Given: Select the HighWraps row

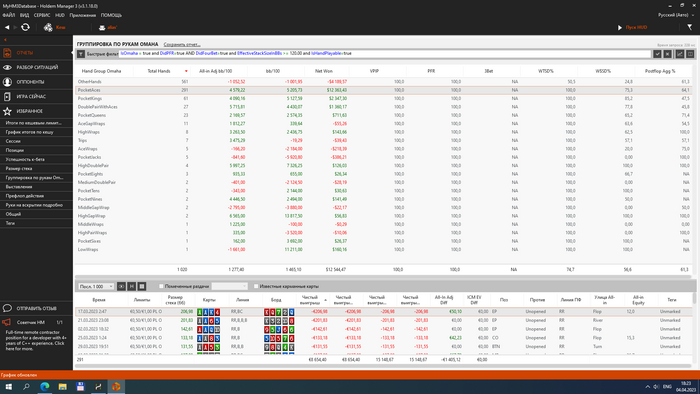Looking at the screenshot, I should pyautogui.click(x=384, y=132).
